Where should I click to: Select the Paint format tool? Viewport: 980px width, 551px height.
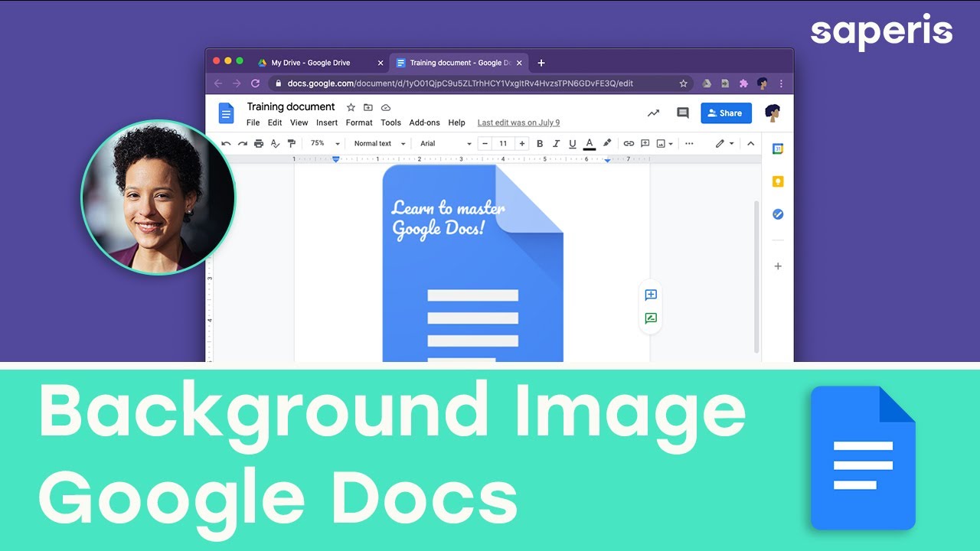[x=291, y=143]
